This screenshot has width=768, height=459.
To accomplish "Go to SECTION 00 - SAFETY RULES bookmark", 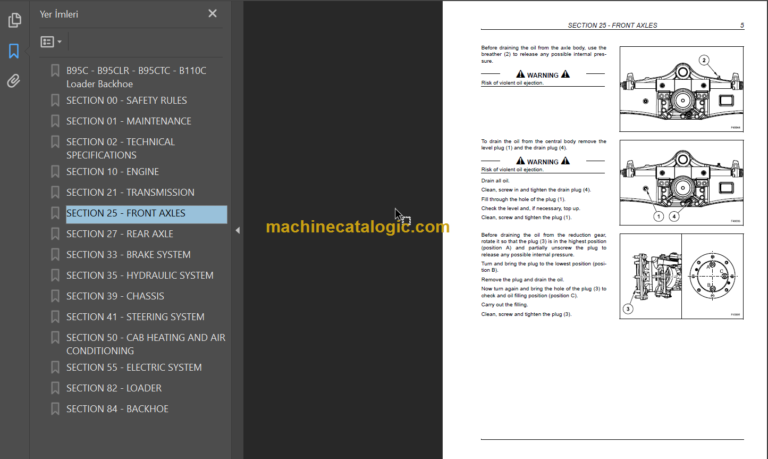I will [x=126, y=100].
